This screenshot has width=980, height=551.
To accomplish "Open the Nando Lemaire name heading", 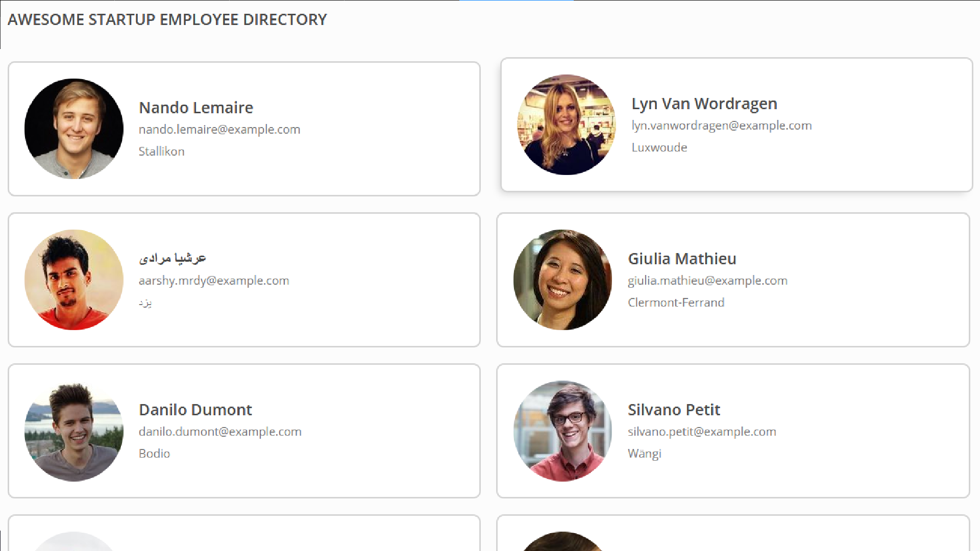I will tap(196, 108).
